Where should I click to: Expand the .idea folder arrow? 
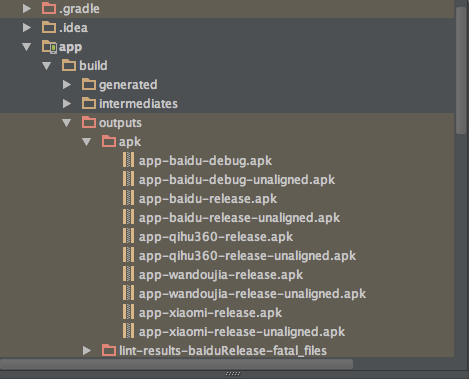coord(26,28)
